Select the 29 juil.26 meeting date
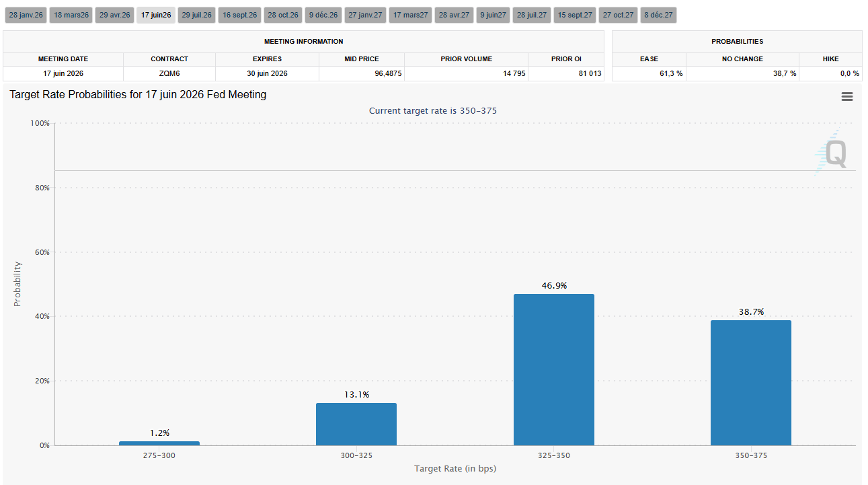Screen dimensions: 868x485 [196, 15]
